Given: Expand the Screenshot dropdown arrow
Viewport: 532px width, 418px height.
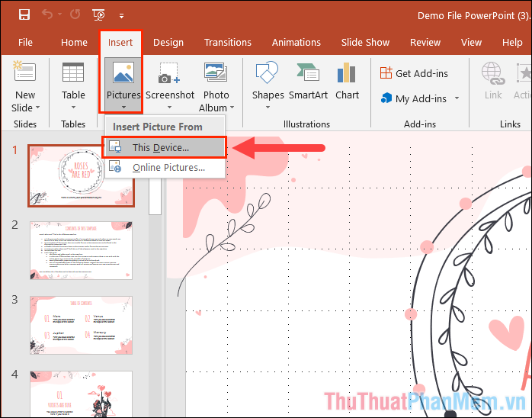Looking at the screenshot, I should pos(170,108).
